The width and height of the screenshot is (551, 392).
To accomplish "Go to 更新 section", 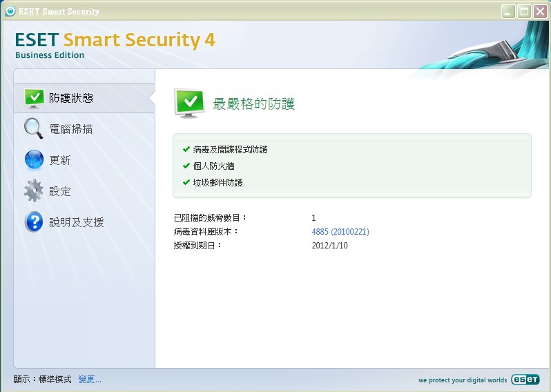I will point(60,160).
